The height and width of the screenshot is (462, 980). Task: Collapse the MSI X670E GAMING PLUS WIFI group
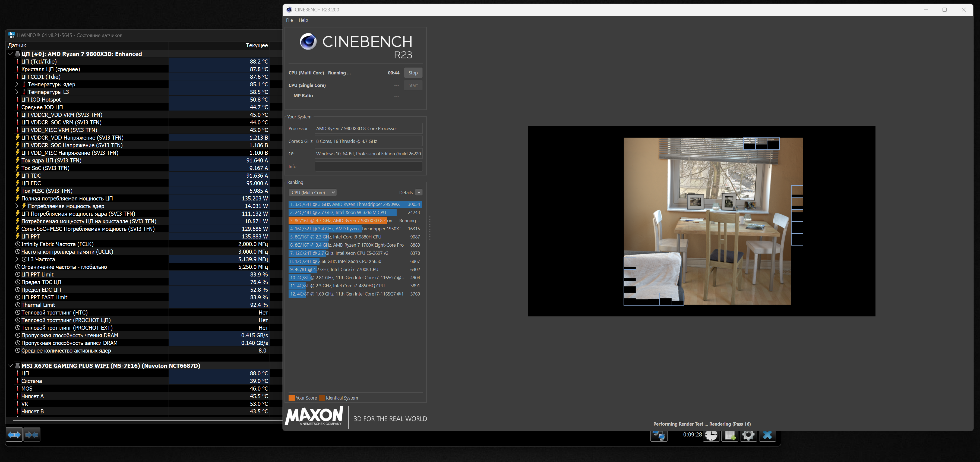10,366
